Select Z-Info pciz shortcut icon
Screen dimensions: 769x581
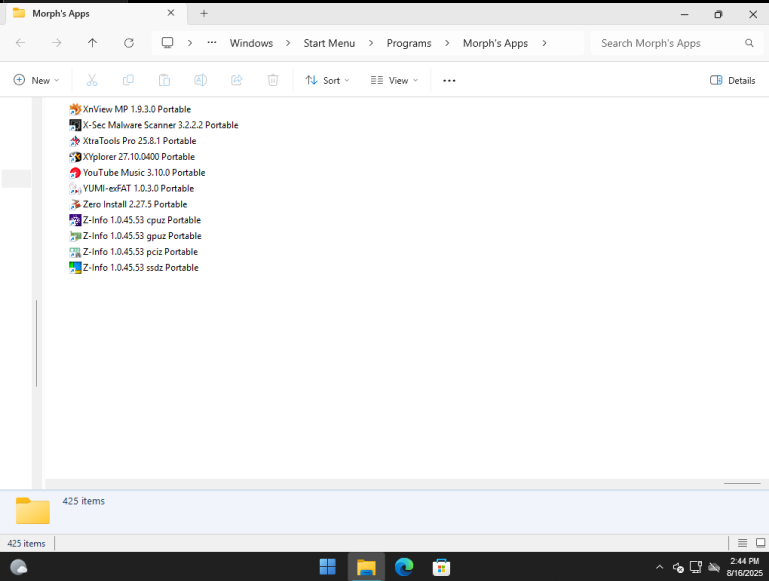(x=75, y=252)
